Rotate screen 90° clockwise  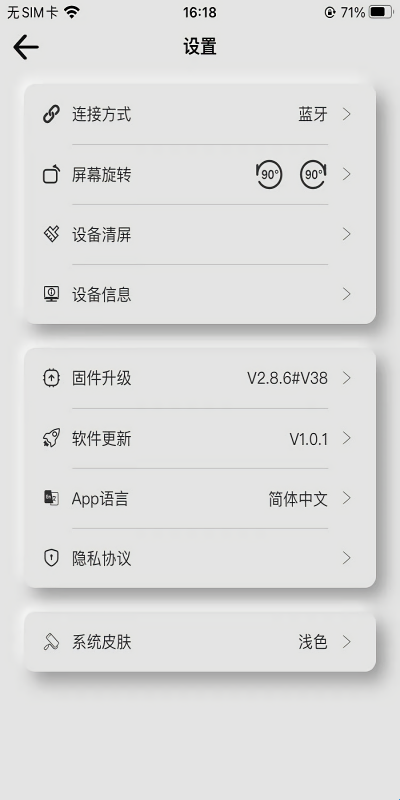313,174
